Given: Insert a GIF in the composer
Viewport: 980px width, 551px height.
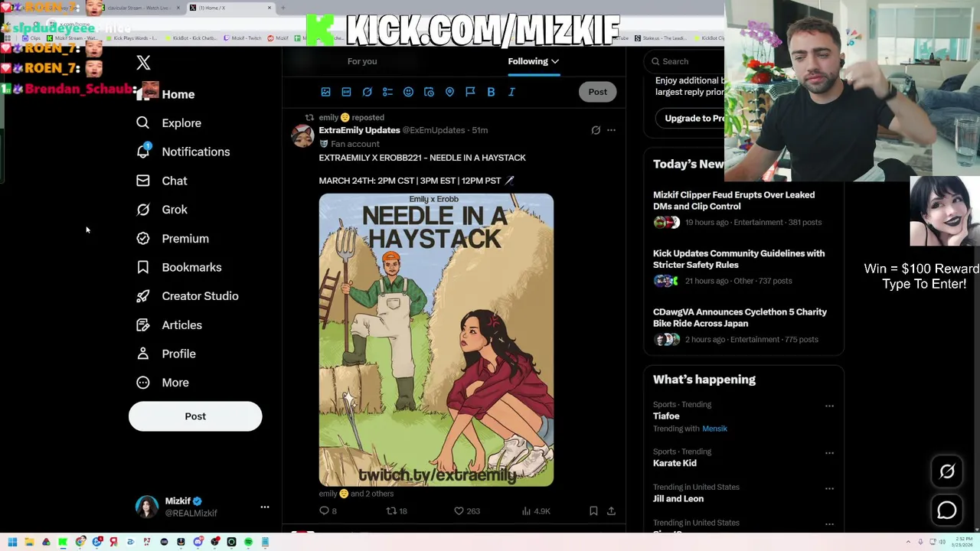Looking at the screenshot, I should pos(346,92).
